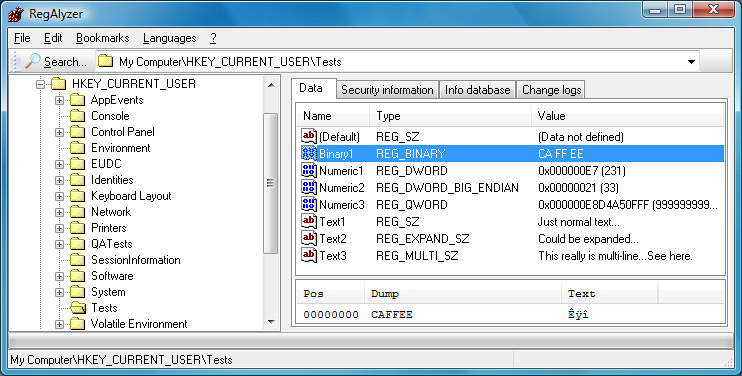Open the Change logs tab
The width and height of the screenshot is (742, 376).
coord(551,90)
